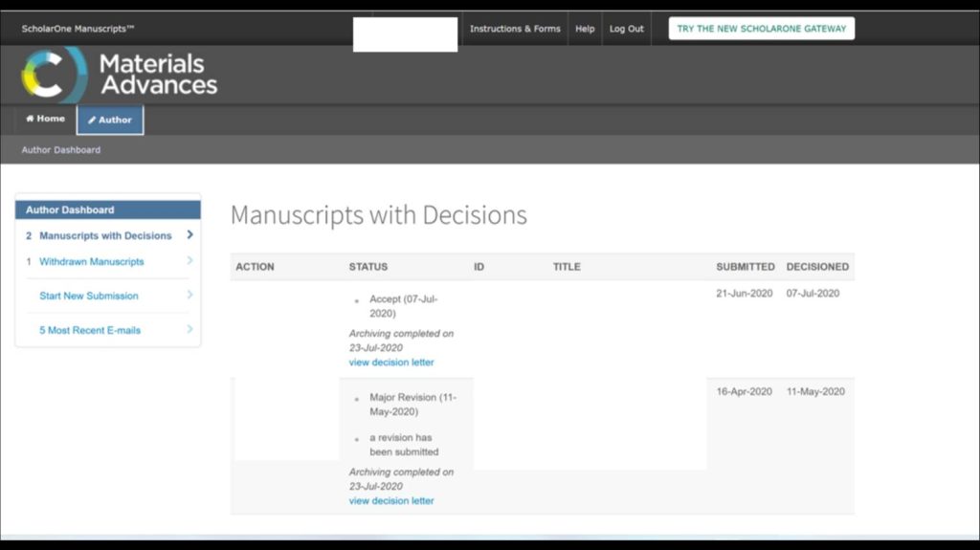Click chevron beside Withdrawn Manuscripts
The image size is (980, 550).
pyautogui.click(x=190, y=260)
